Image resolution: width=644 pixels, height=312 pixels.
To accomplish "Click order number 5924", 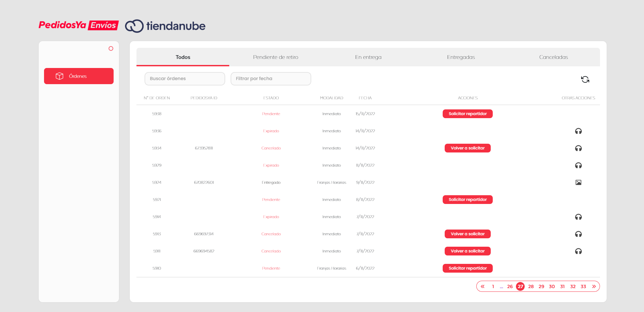I will 157,182.
